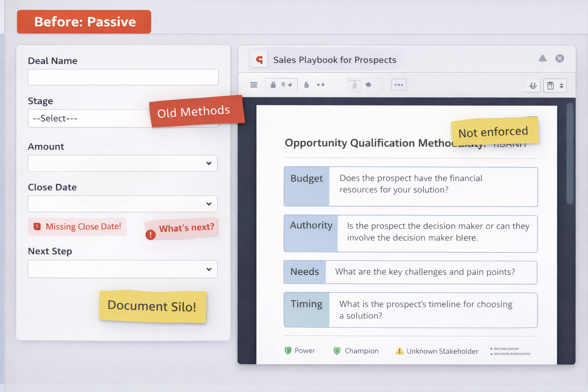
Task: Click the text format icon in the toolbar
Action: point(354,85)
